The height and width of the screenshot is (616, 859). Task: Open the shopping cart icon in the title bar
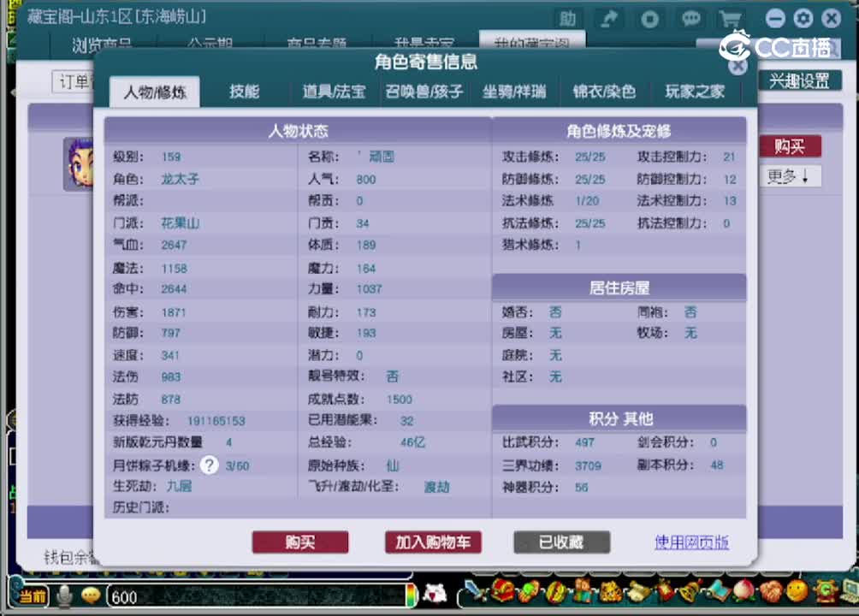(732, 18)
